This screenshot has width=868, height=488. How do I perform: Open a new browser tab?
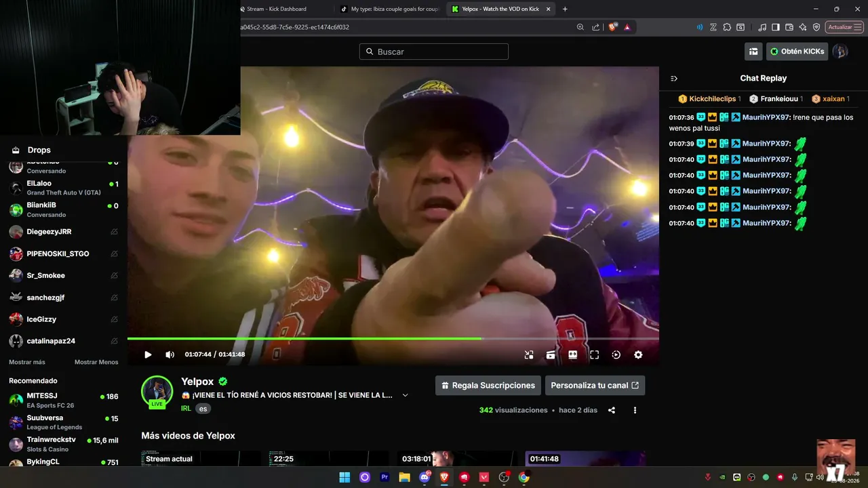click(565, 9)
